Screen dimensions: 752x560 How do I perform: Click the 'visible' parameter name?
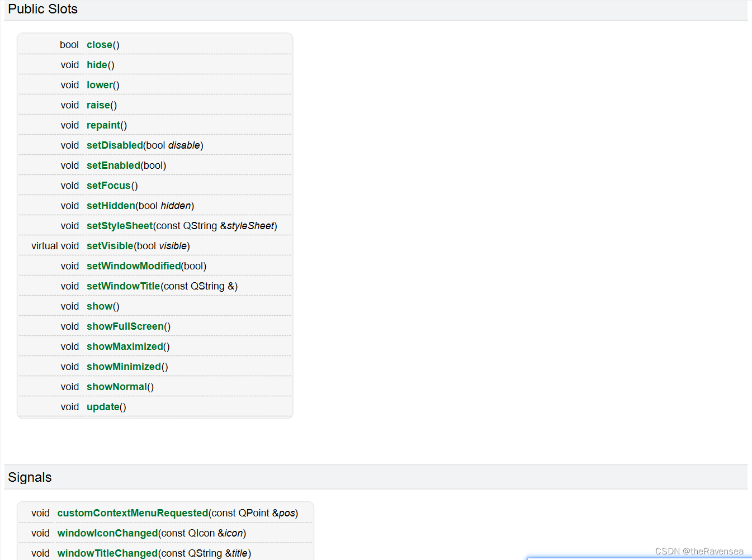pyautogui.click(x=173, y=246)
